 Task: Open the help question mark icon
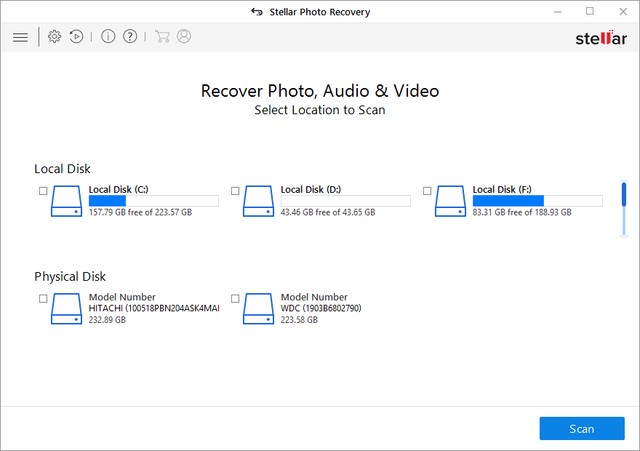(x=129, y=37)
